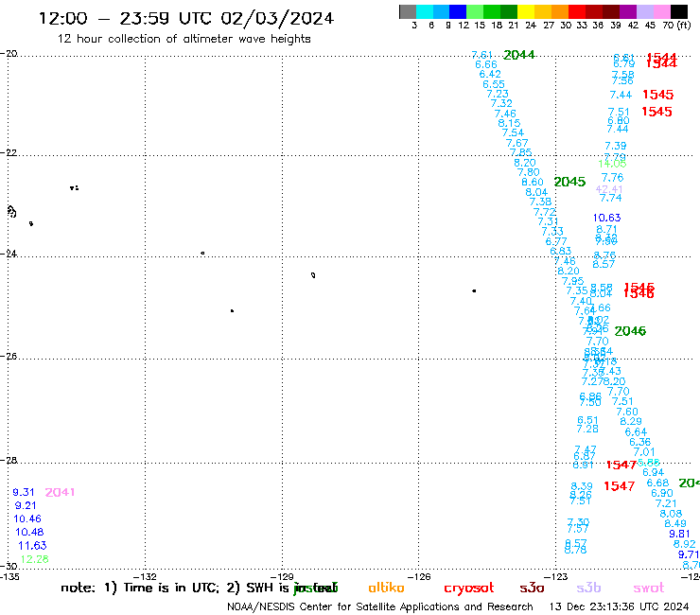700x615 pixels.
Task: Click the wave height value '6.36'
Action: coord(640,442)
